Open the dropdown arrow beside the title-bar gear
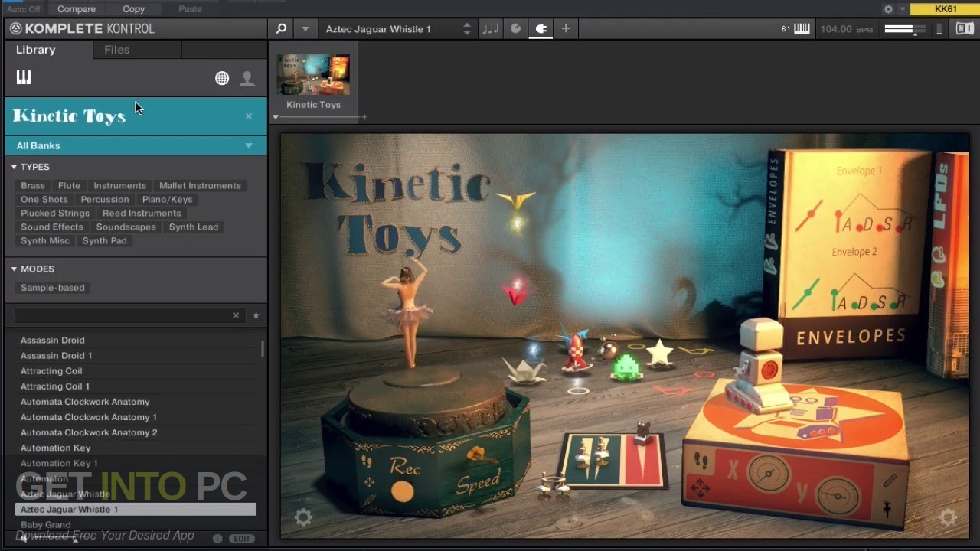The height and width of the screenshot is (551, 980). pyautogui.click(x=903, y=9)
